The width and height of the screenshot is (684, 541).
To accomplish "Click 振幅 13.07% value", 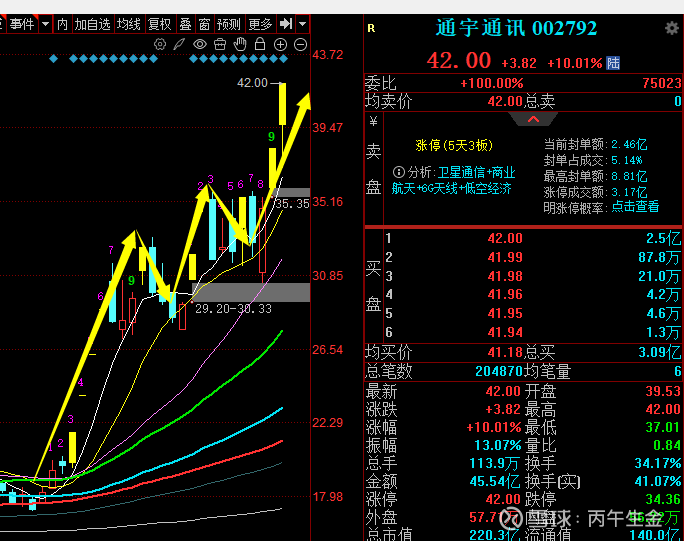I will [x=498, y=445].
